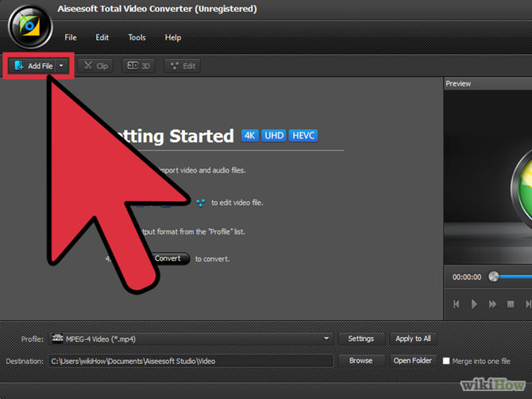Expand the Add File dropdown arrow

[x=61, y=65]
